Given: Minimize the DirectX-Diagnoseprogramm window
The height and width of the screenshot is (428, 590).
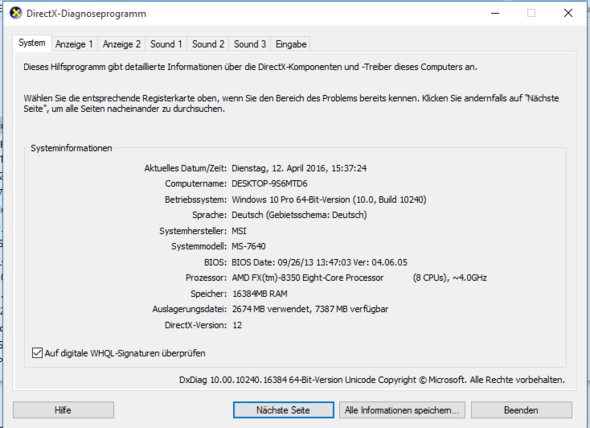Looking at the screenshot, I should click(495, 13).
